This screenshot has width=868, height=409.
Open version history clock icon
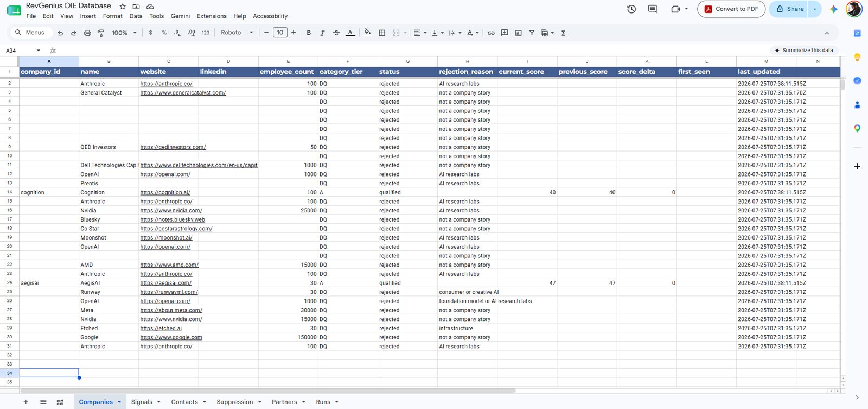click(631, 9)
